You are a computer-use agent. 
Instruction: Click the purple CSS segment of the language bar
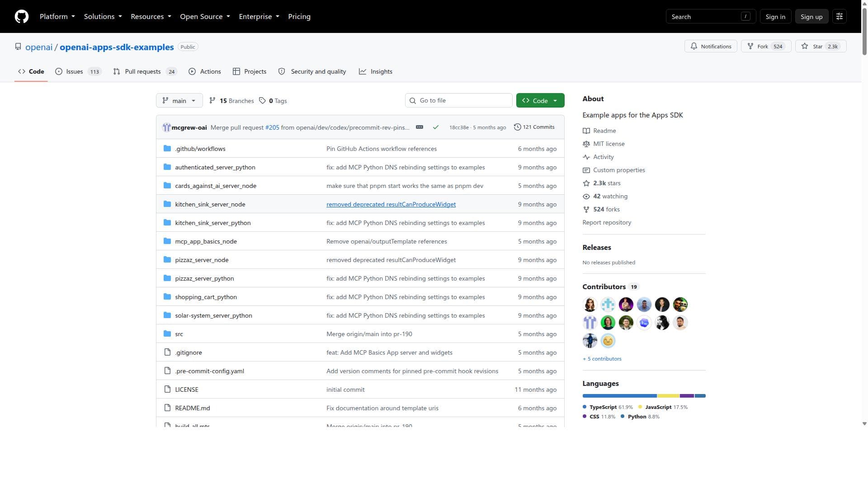(x=687, y=396)
